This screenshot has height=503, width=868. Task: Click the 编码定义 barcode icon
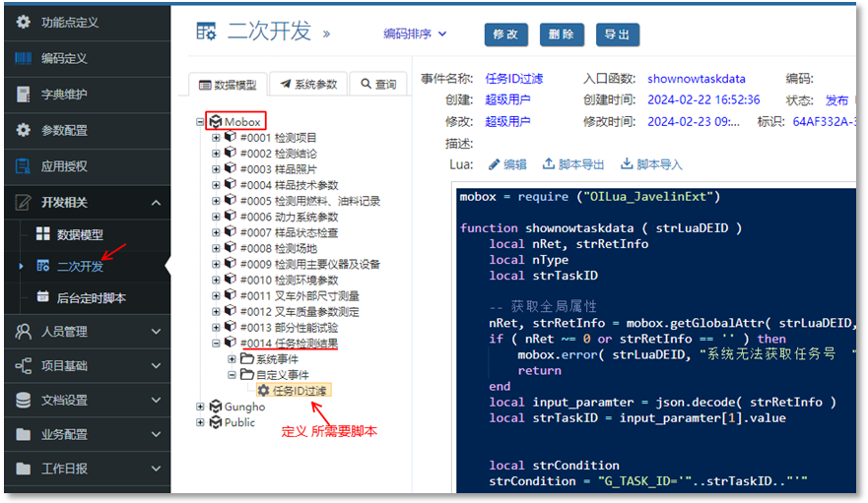coord(23,58)
